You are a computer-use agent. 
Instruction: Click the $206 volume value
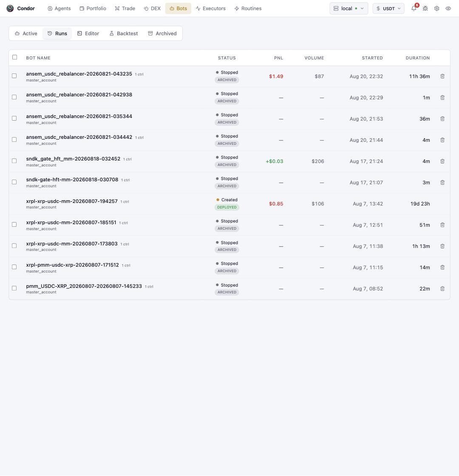[318, 161]
